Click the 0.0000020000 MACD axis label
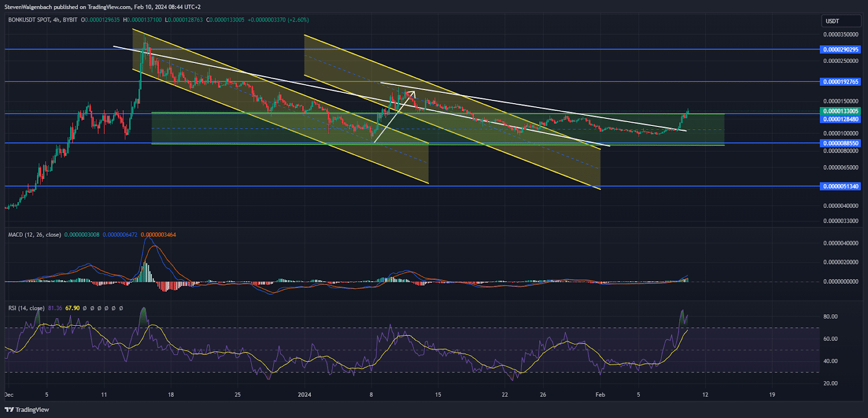Screen dimensions: 868x418 (841, 262)
